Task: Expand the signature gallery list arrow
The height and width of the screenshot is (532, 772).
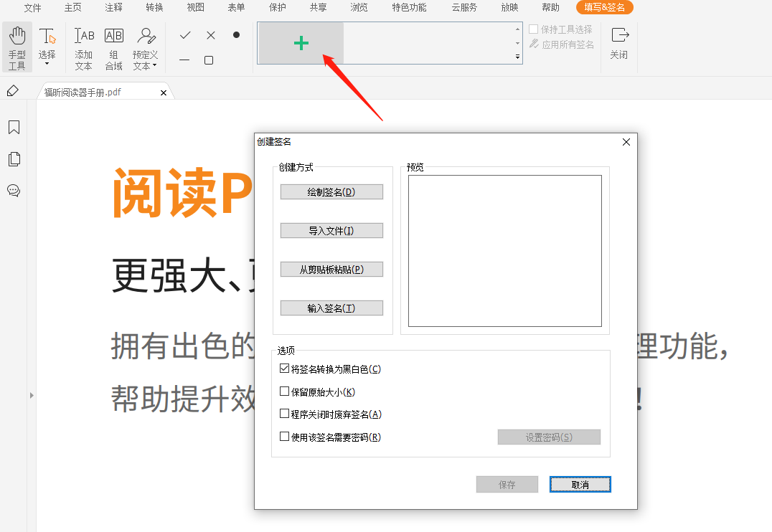Action: (x=517, y=56)
